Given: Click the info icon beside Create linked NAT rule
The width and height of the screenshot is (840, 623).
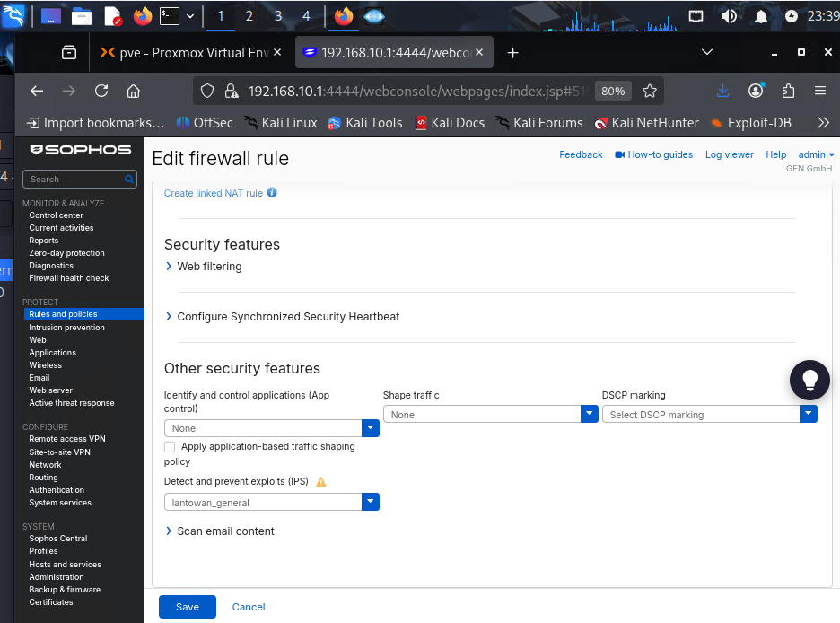Looking at the screenshot, I should 272,193.
